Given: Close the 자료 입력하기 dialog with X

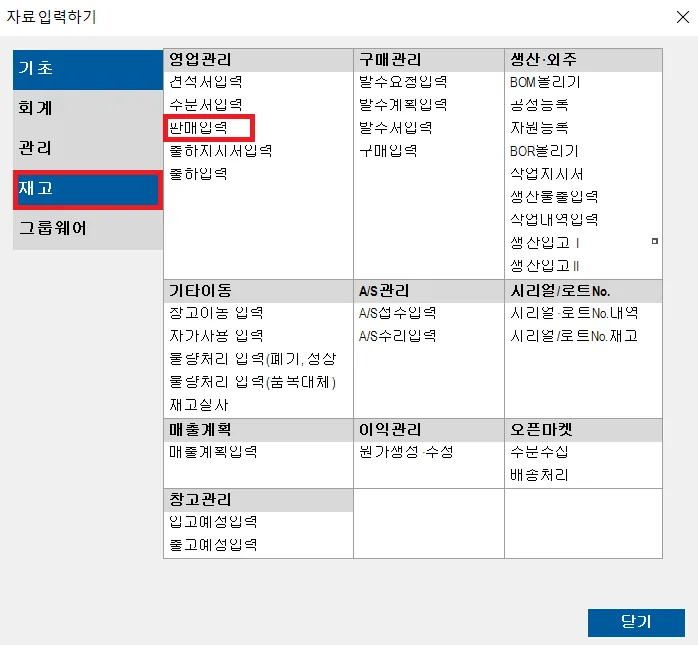Looking at the screenshot, I should pos(682,17).
